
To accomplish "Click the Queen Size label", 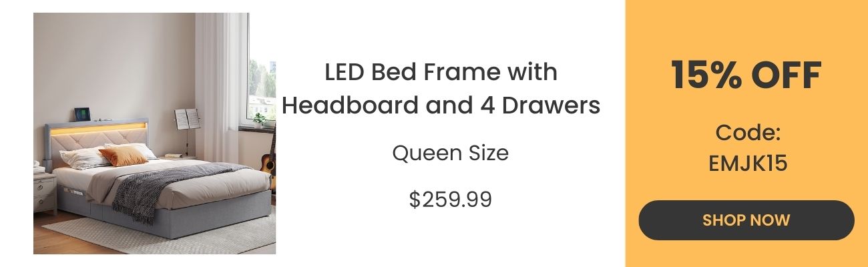I will click(x=450, y=154).
